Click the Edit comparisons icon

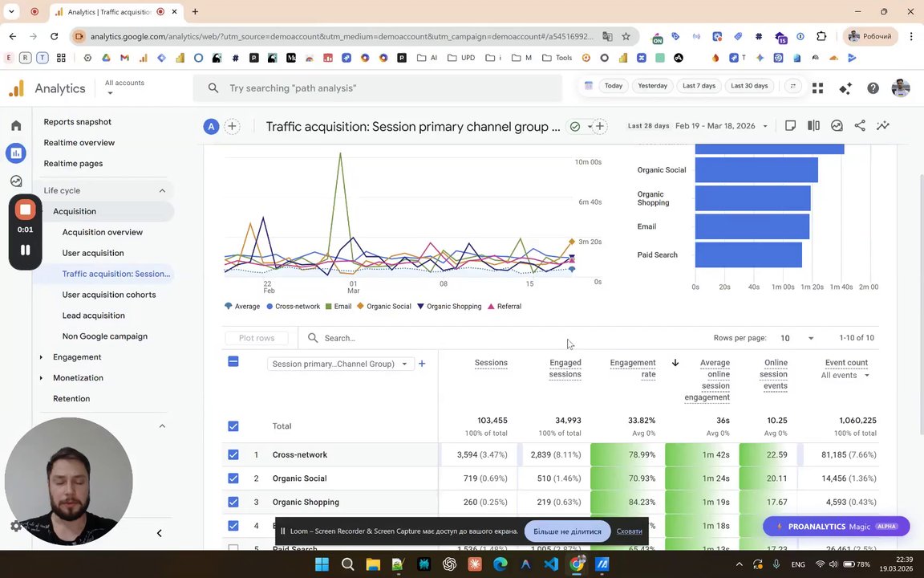coord(813,125)
